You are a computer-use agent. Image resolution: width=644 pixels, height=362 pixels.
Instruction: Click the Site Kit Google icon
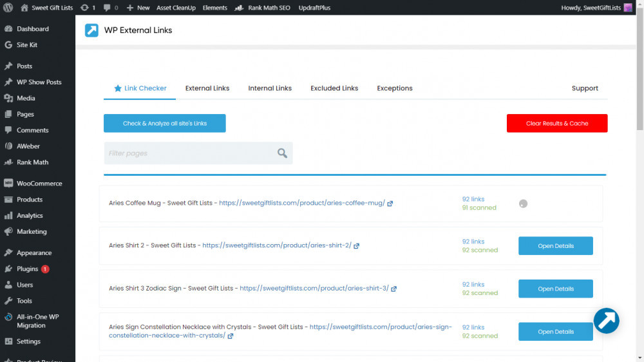click(x=8, y=45)
